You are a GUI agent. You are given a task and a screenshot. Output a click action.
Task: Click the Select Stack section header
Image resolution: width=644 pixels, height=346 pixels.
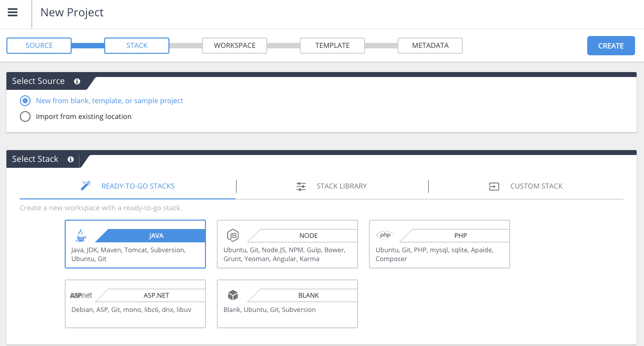(x=36, y=159)
